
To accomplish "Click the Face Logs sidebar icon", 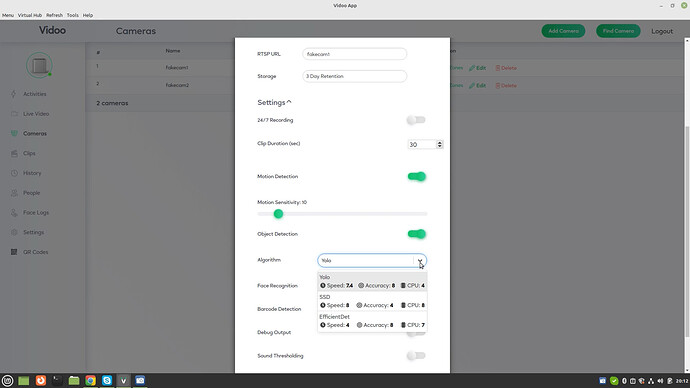I will click(x=14, y=212).
